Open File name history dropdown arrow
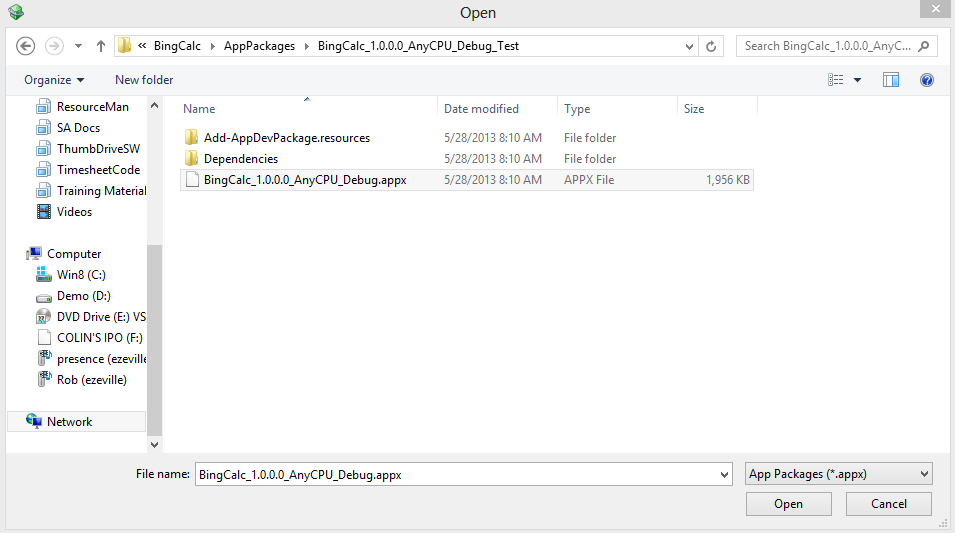This screenshot has height=533, width=955. 724,475
